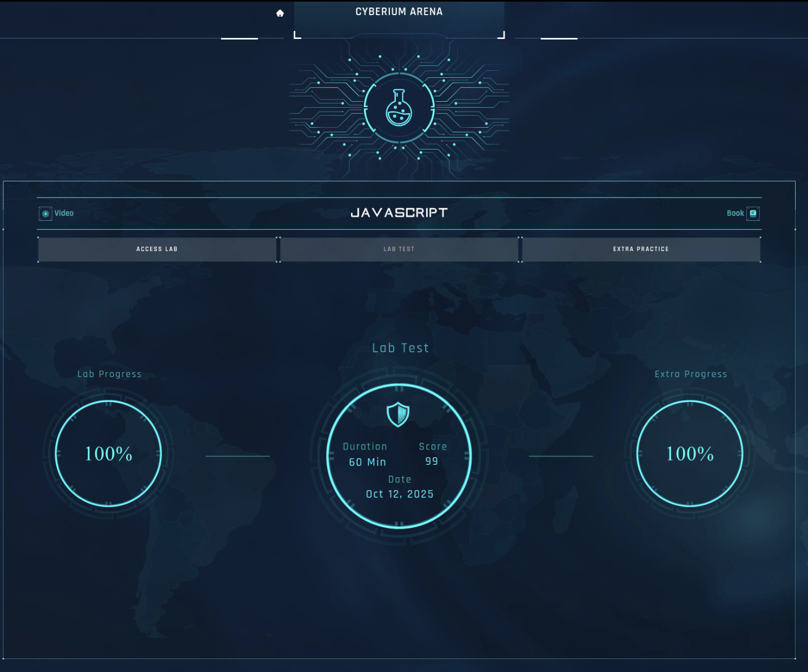Select the CYBERIUM ARENA header title

point(399,12)
